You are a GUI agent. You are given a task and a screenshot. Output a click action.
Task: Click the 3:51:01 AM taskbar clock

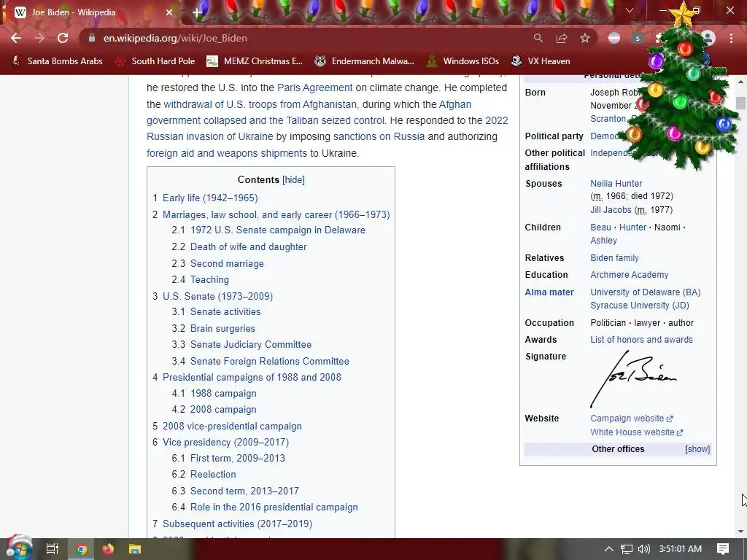[681, 549]
